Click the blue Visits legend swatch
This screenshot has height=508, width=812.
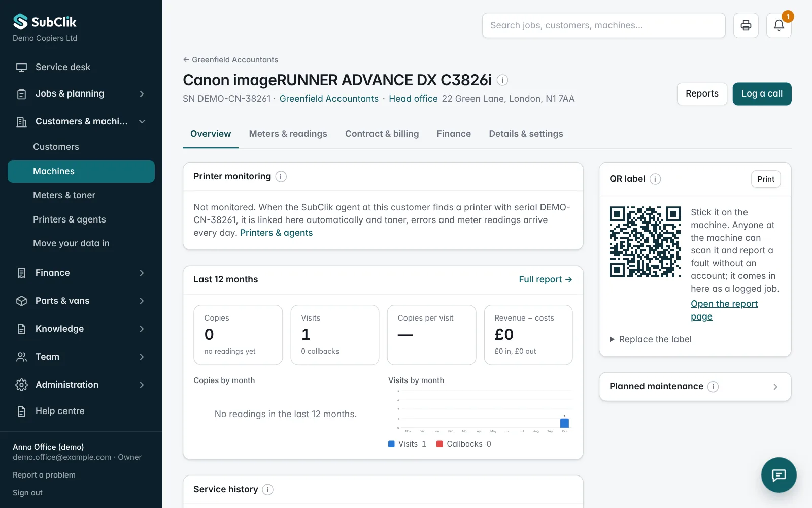coord(391,444)
